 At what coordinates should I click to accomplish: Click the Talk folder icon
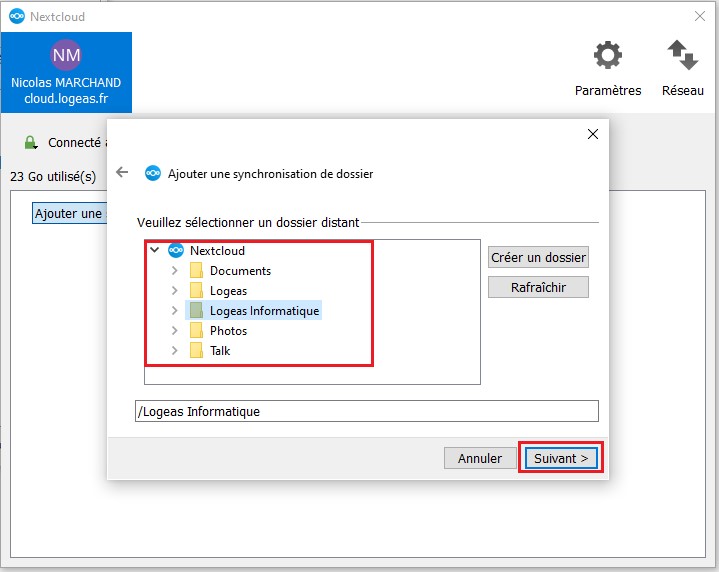tap(196, 351)
